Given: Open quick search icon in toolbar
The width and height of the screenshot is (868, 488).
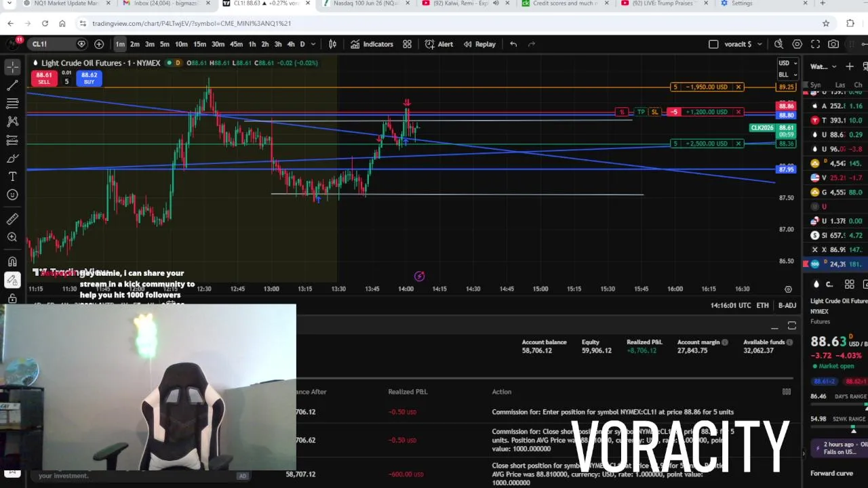Looking at the screenshot, I should click(778, 44).
